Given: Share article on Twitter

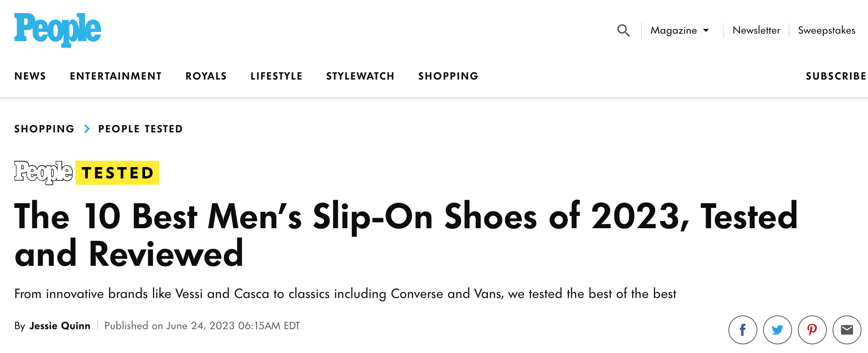Looking at the screenshot, I should pyautogui.click(x=777, y=330).
